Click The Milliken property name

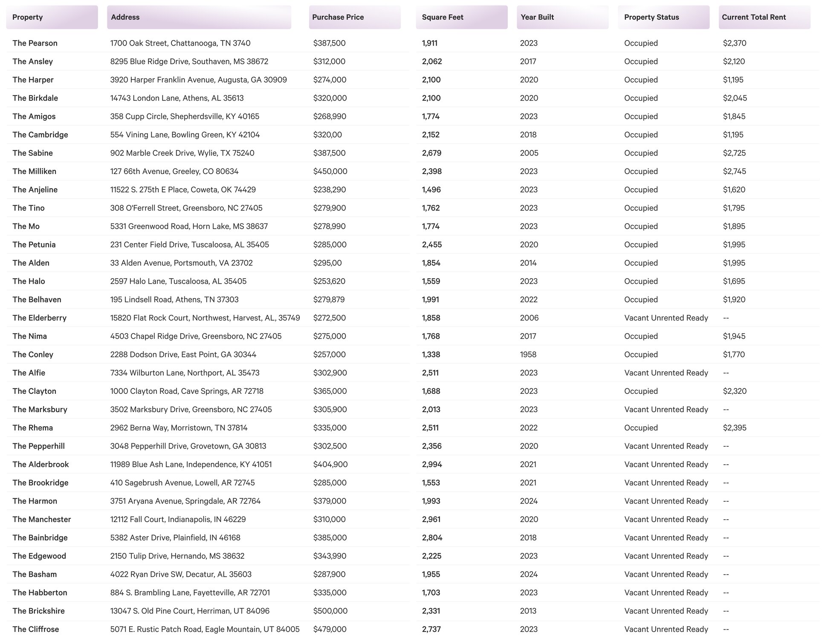[35, 172]
